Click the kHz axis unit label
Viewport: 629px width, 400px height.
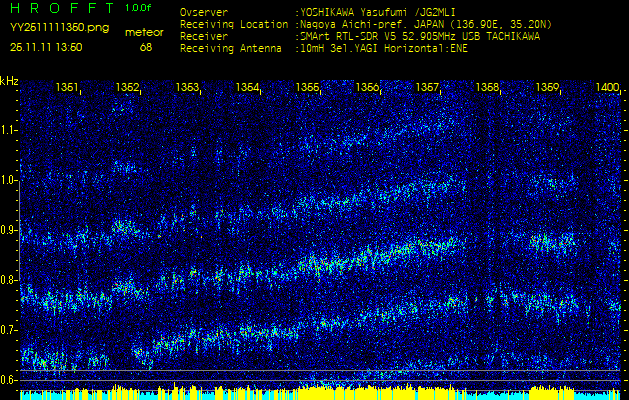coord(9,80)
